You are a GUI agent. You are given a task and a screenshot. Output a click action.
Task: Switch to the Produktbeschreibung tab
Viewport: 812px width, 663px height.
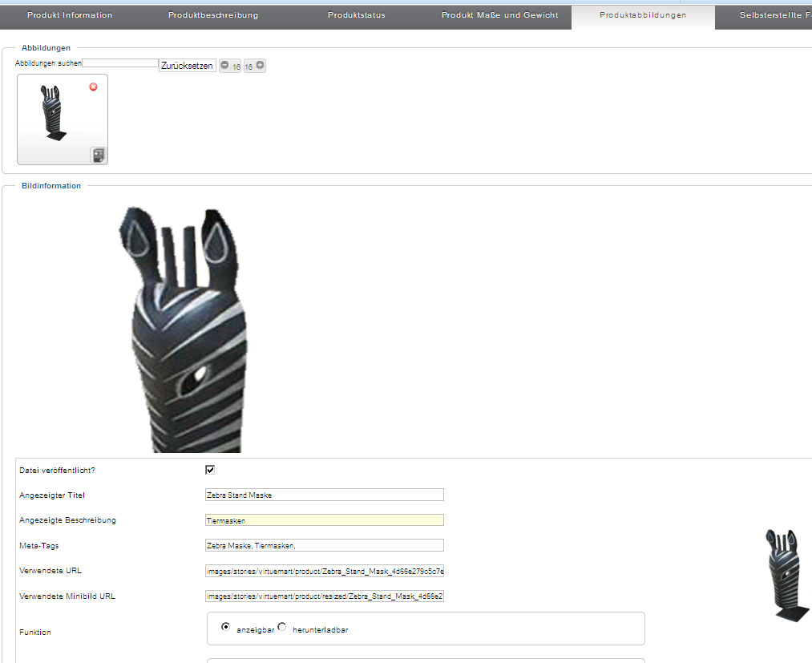tap(213, 15)
